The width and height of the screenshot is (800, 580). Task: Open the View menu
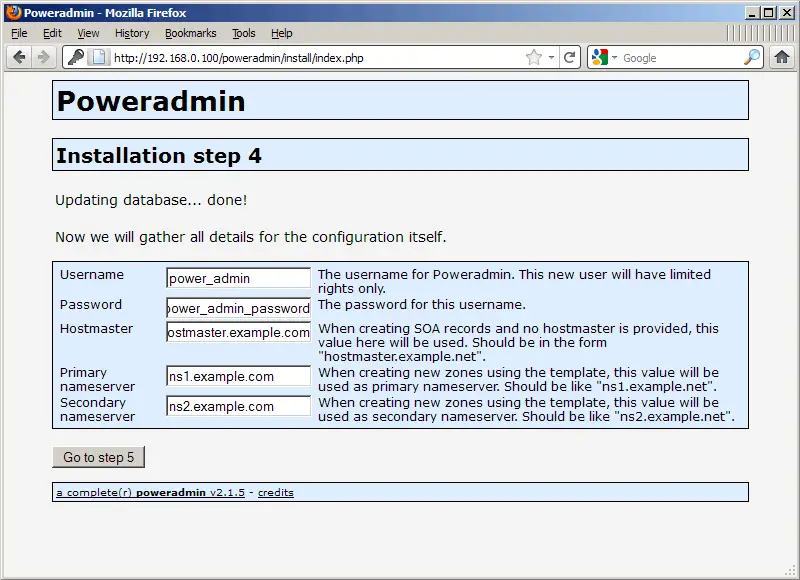88,33
